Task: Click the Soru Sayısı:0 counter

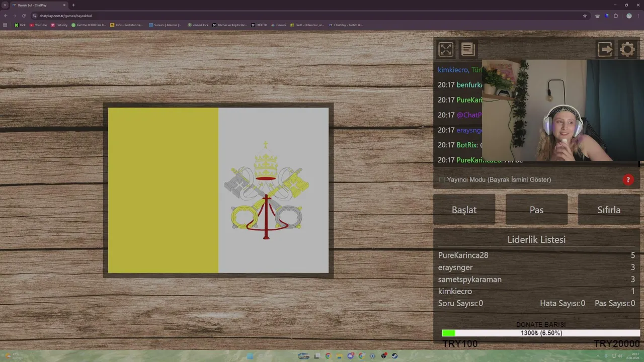Action: click(x=460, y=303)
